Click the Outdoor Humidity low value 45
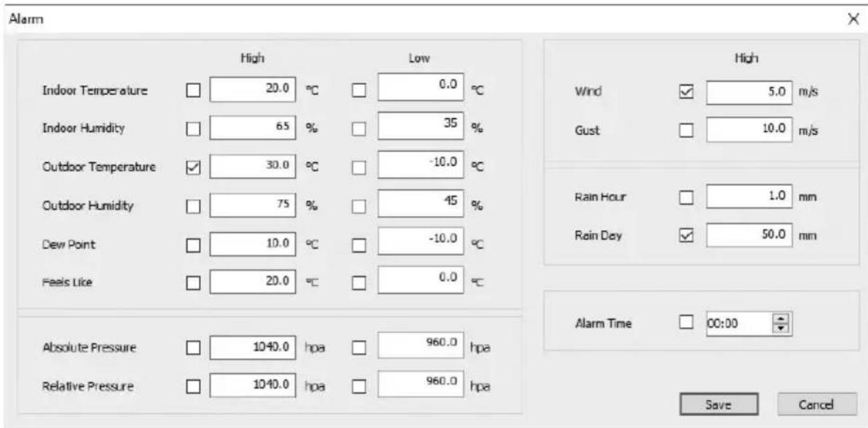Image resolution: width=868 pixels, height=428 pixels. point(422,205)
